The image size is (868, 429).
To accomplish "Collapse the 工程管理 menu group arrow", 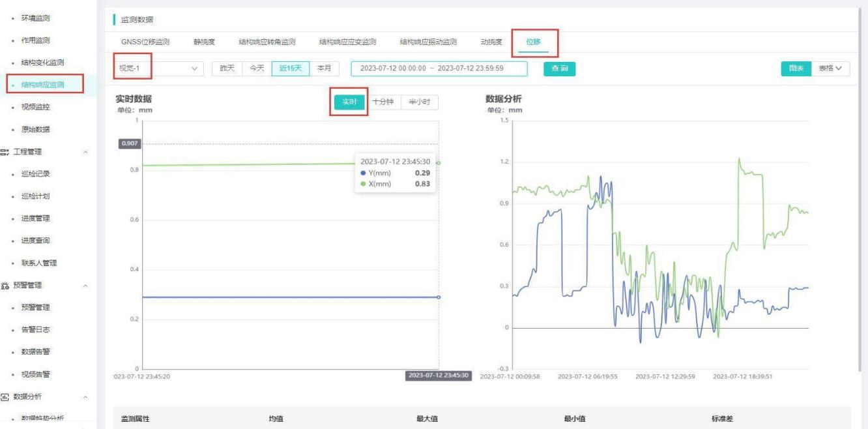I will [x=86, y=152].
